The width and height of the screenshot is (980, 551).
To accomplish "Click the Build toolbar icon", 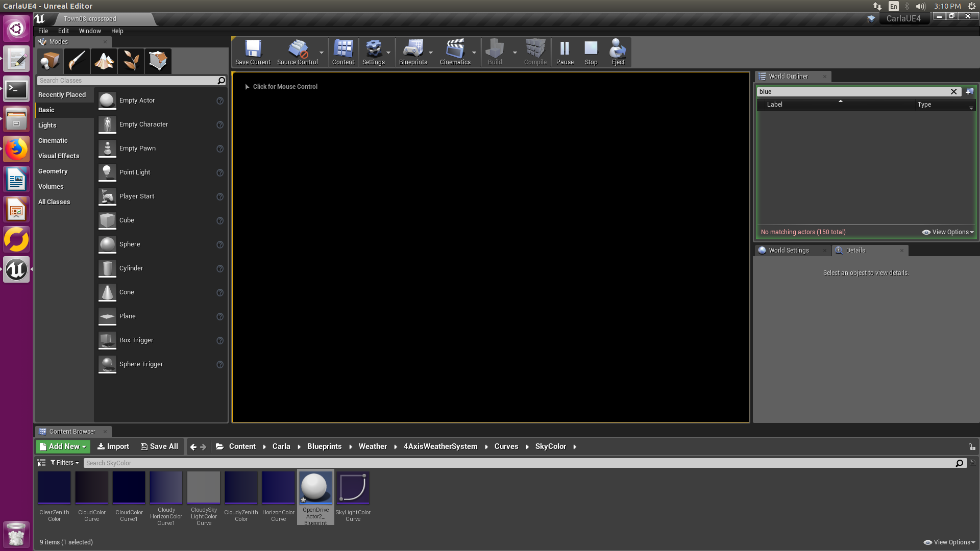I will 495,52.
